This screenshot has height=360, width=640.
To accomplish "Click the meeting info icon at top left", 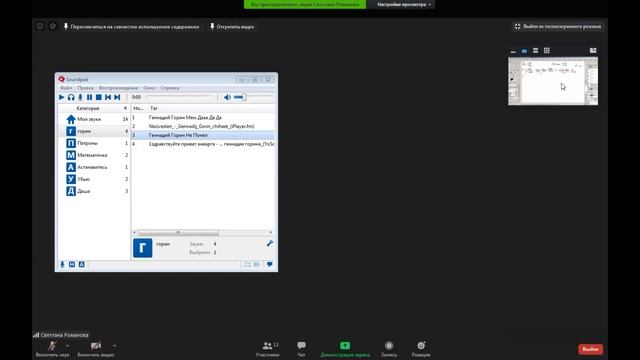I will pyautogui.click(x=40, y=26).
